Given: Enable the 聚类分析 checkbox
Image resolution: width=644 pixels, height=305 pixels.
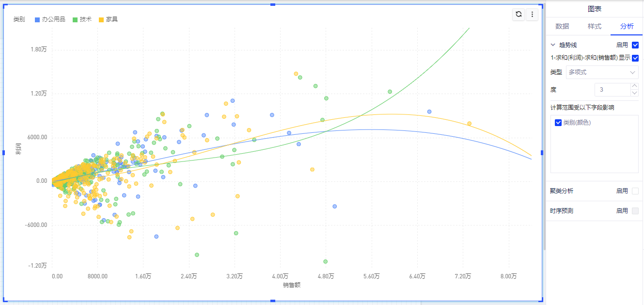Looking at the screenshot, I should click(x=635, y=191).
